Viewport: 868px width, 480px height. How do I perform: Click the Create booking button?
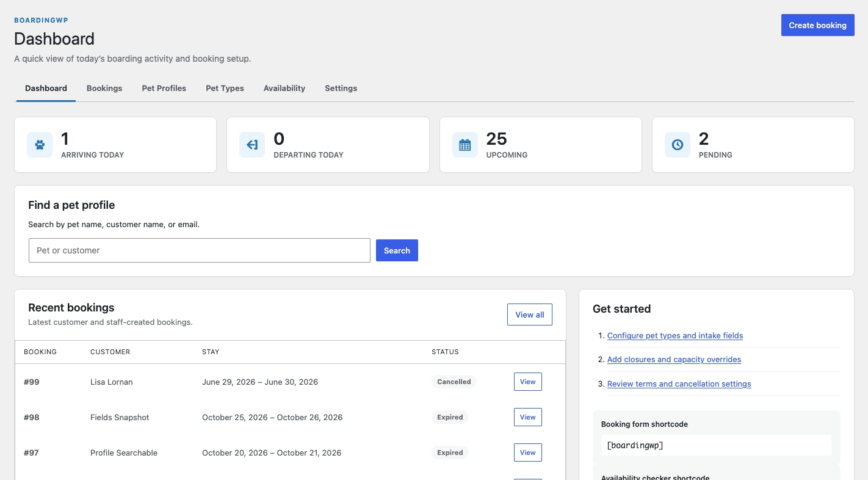(817, 25)
